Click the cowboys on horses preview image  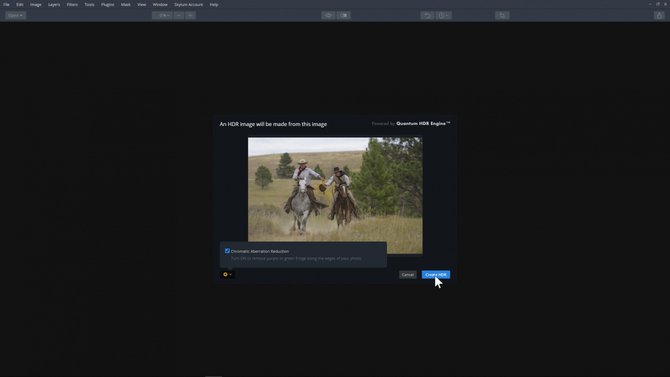pos(335,195)
